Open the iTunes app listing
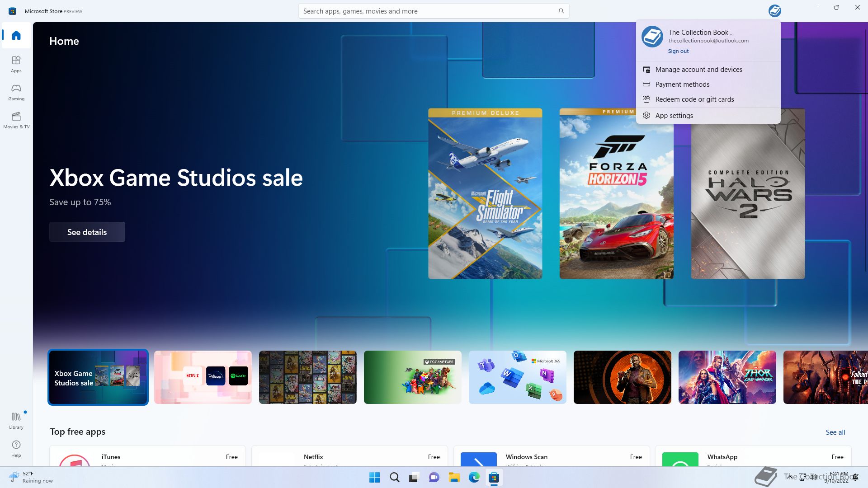The image size is (868, 488). tap(147, 456)
